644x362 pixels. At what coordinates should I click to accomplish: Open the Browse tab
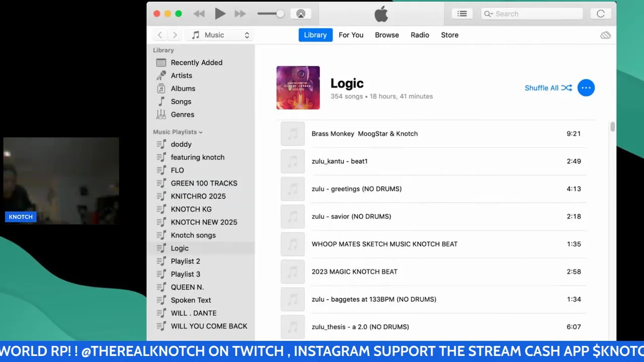coord(387,35)
